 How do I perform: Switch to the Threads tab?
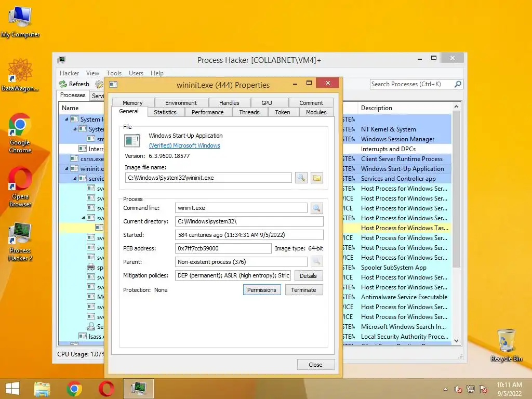[x=249, y=112]
